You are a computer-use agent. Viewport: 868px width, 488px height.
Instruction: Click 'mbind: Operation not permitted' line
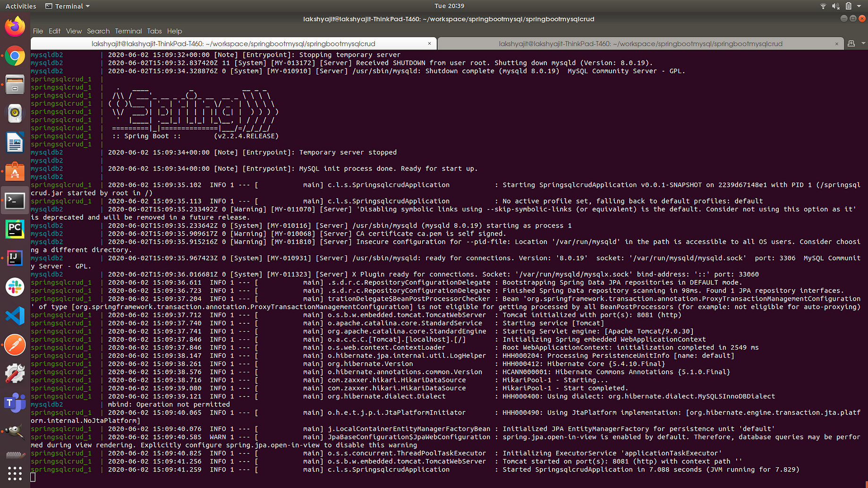click(x=169, y=404)
